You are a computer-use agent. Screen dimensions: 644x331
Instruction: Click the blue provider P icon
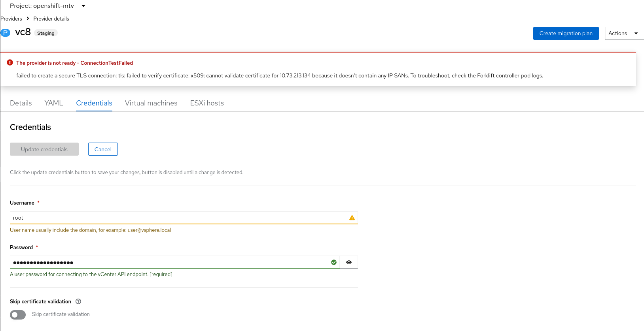click(x=5, y=33)
